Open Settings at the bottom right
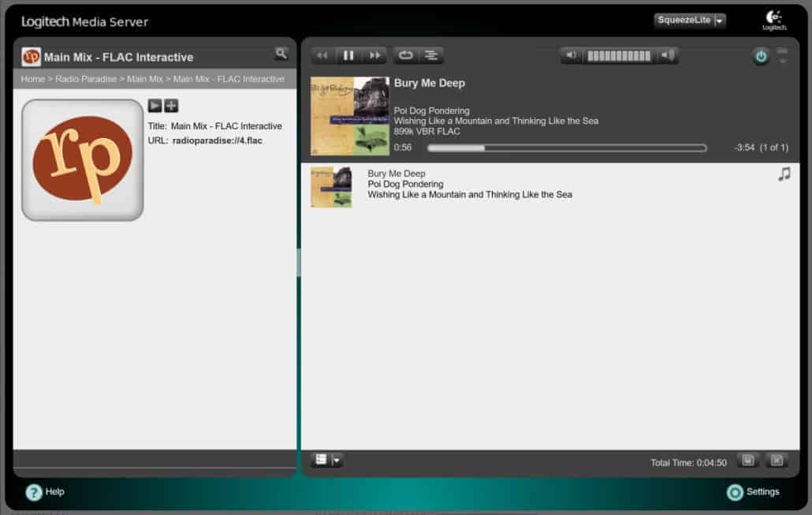The height and width of the screenshot is (515, 812). click(753, 492)
